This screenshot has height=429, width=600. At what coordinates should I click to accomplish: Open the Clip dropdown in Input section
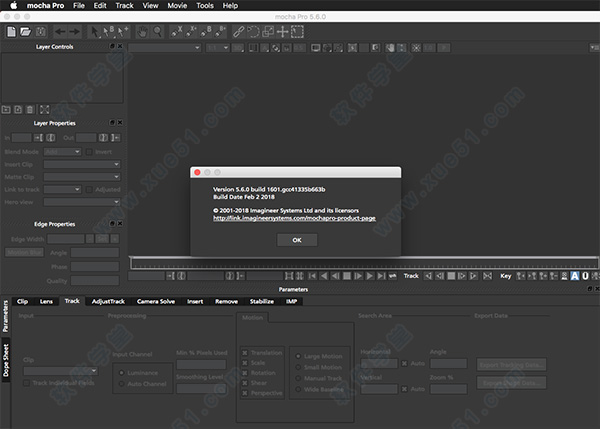pos(60,371)
